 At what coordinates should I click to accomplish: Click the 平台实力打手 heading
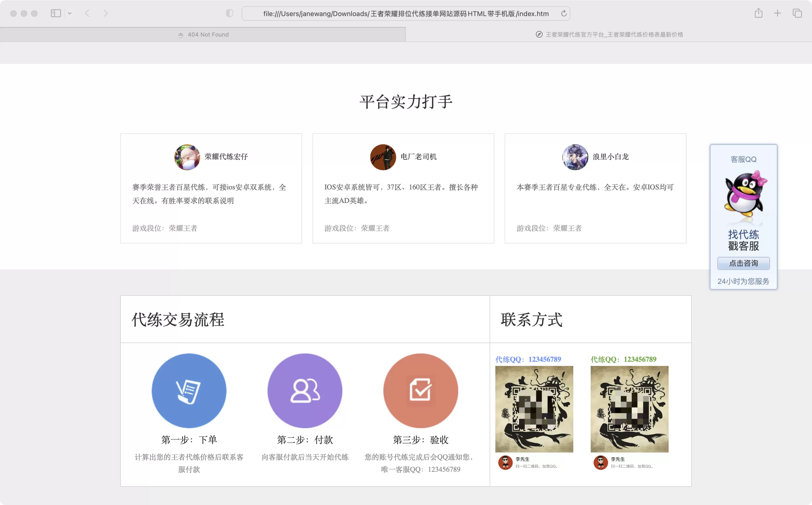tap(406, 101)
